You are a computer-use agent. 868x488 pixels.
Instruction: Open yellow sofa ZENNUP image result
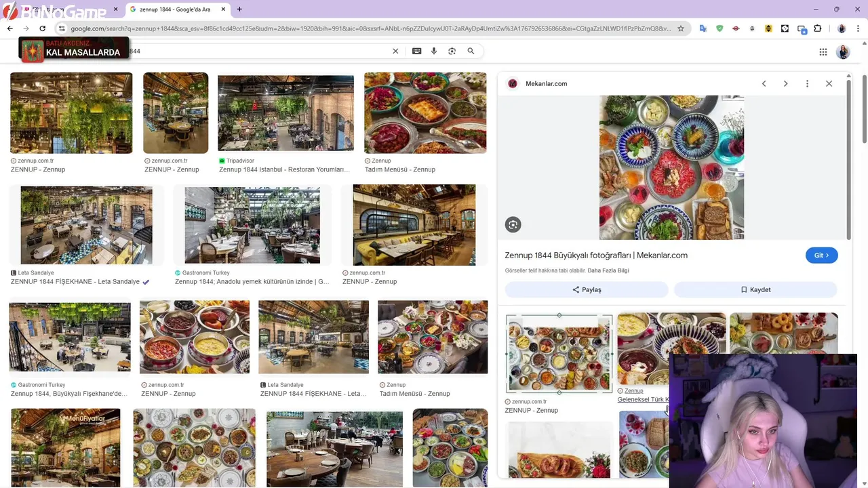[x=414, y=225]
